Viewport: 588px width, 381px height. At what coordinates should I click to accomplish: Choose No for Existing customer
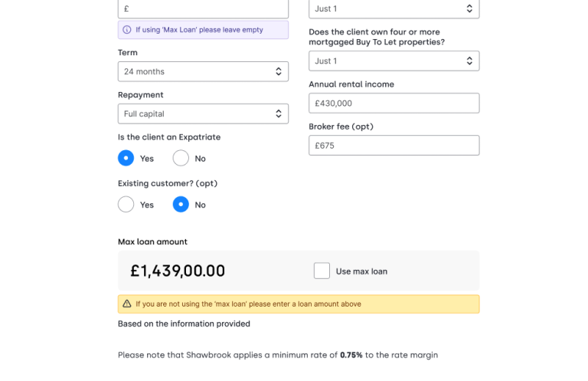pos(181,205)
